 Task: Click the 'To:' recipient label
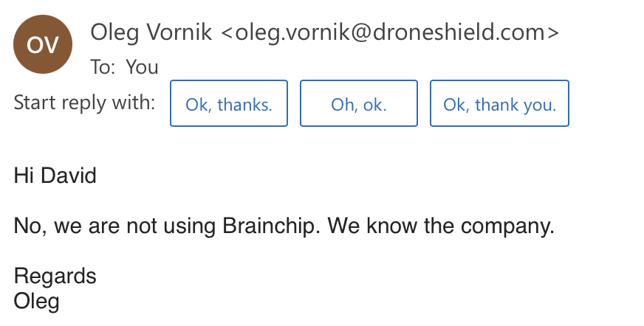click(x=103, y=67)
